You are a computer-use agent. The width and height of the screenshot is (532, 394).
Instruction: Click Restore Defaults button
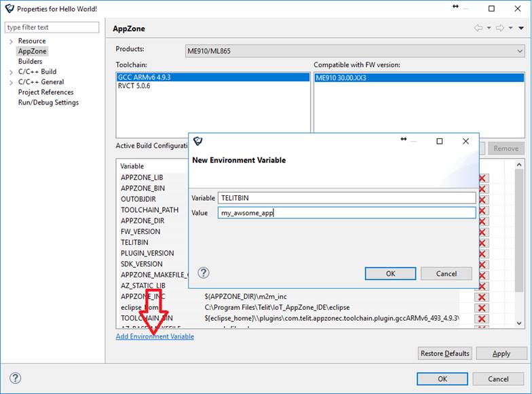(445, 353)
